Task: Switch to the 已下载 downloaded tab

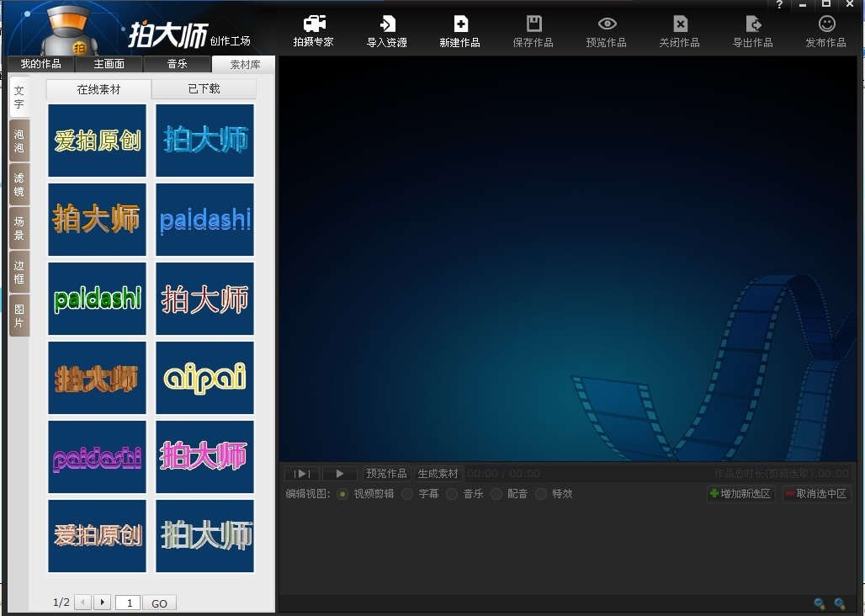Action: [x=204, y=89]
